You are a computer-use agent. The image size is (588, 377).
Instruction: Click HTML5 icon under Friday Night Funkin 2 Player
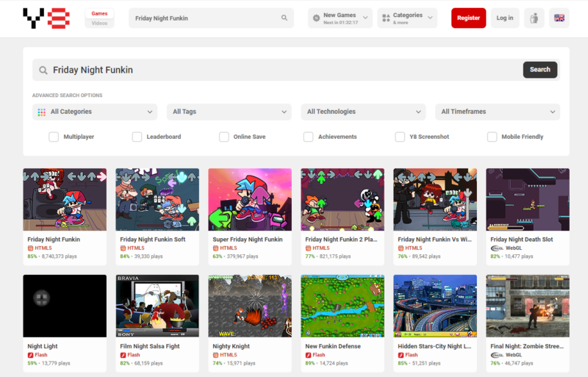[x=308, y=248]
